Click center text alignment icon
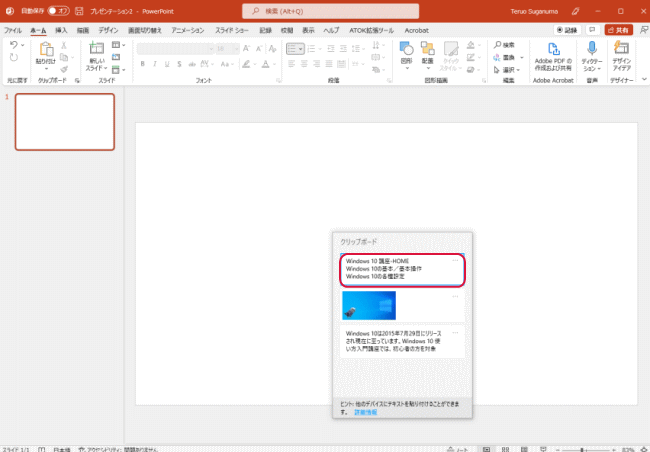 click(304, 63)
